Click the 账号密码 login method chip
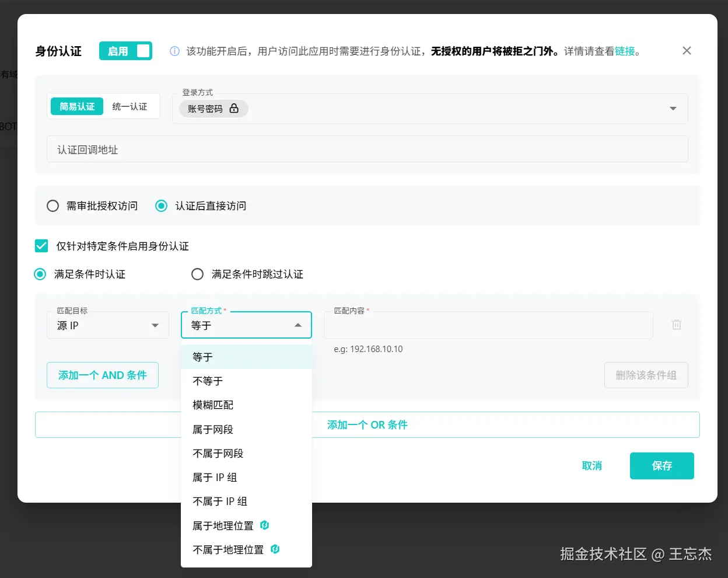 coord(213,109)
